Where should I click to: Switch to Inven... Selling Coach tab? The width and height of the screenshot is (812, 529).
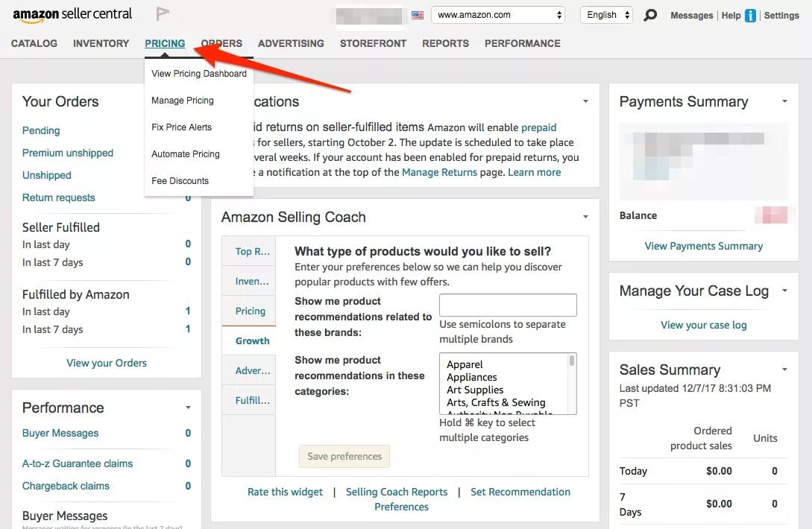(249, 281)
